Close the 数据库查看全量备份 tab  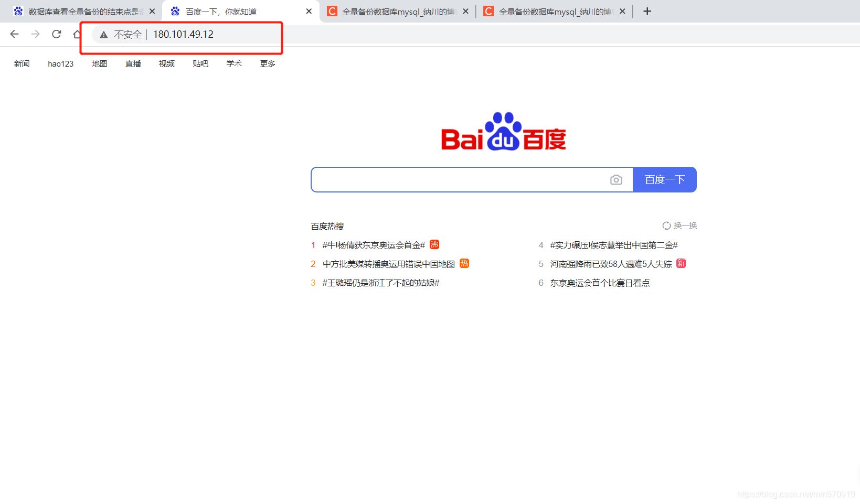pyautogui.click(x=152, y=11)
